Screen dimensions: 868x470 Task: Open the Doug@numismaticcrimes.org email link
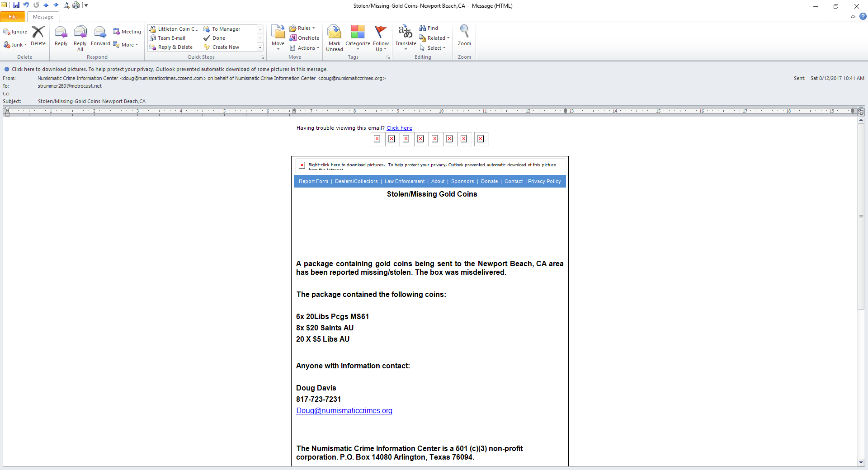344,410
